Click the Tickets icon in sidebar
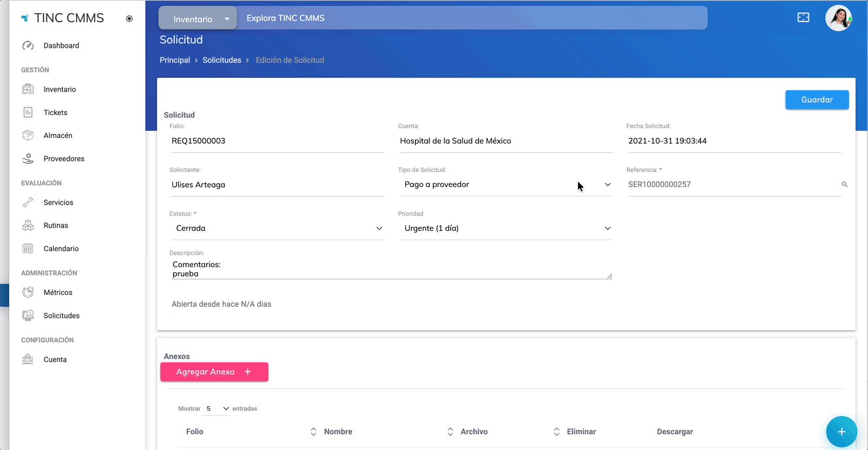 [x=27, y=113]
